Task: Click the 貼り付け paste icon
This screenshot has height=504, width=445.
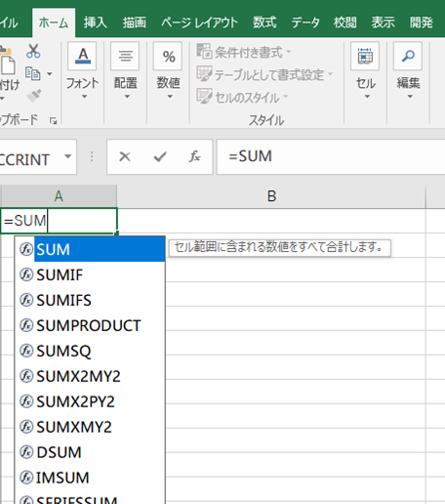Action: 7,62
